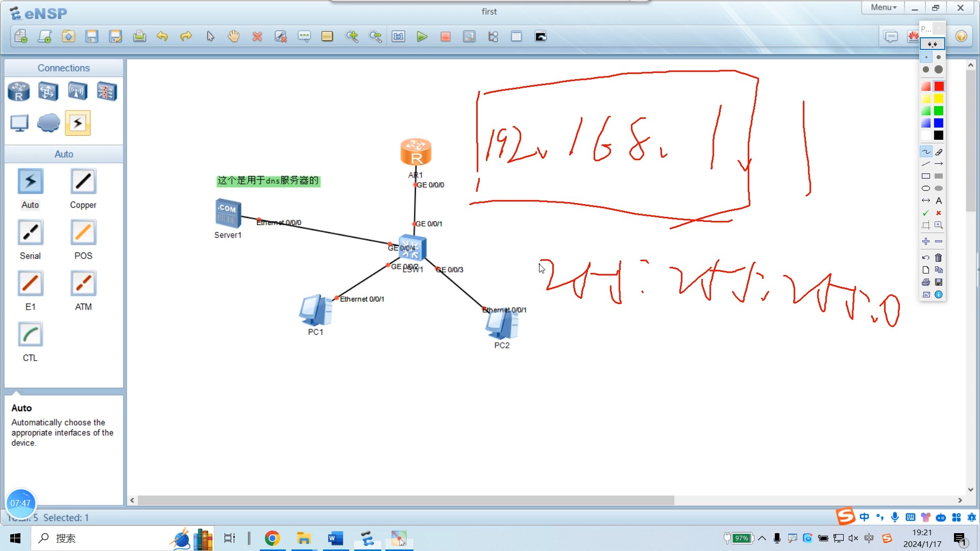The width and height of the screenshot is (980, 551).
Task: Select the freehand pen annotation tool
Action: tap(926, 152)
